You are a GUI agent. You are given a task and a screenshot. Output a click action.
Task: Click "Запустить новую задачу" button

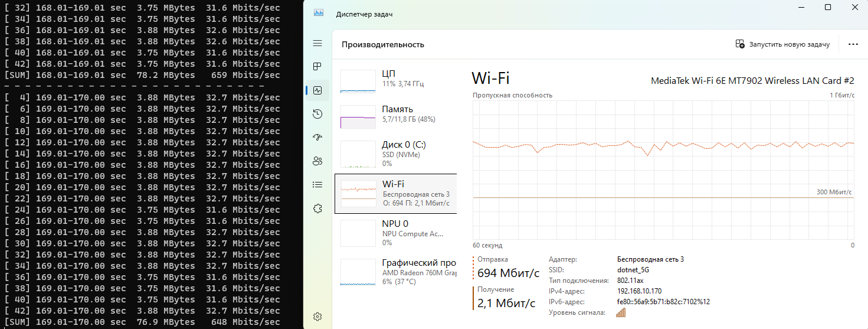(782, 44)
